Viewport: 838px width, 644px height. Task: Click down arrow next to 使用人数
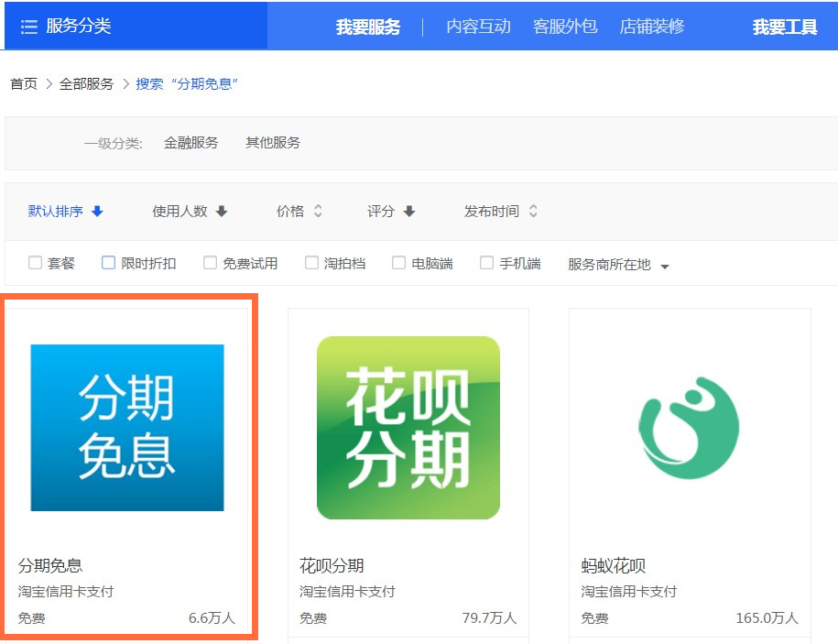pos(222,211)
